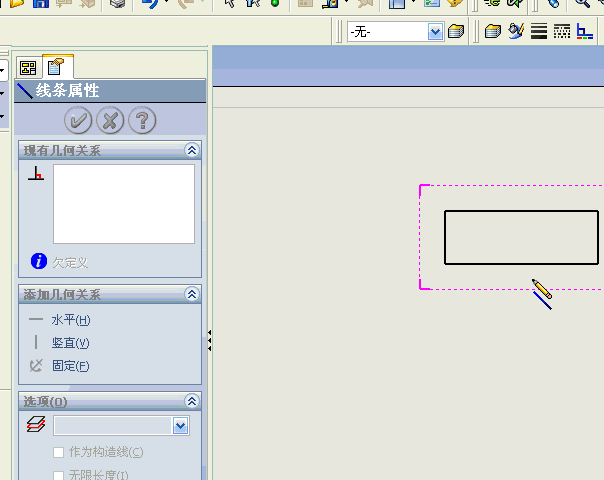Enable 无限长度(I) checkbox

tap(59, 475)
